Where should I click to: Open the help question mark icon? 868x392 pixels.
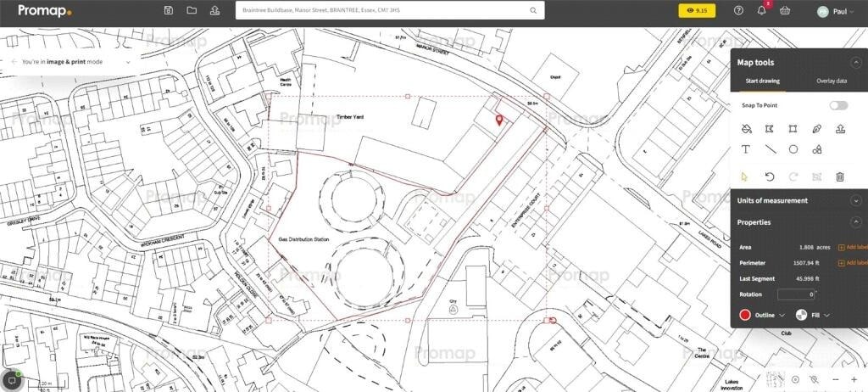(738, 10)
